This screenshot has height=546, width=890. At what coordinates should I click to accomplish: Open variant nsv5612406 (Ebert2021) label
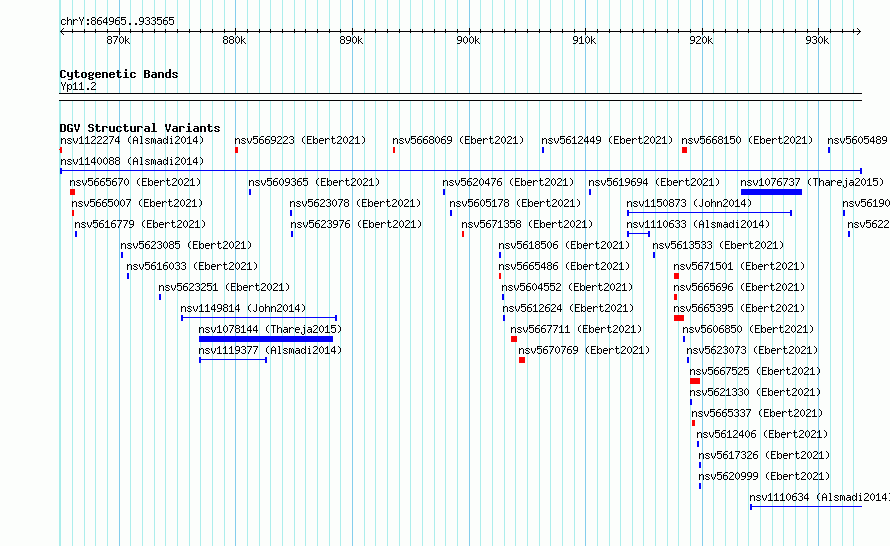click(762, 434)
